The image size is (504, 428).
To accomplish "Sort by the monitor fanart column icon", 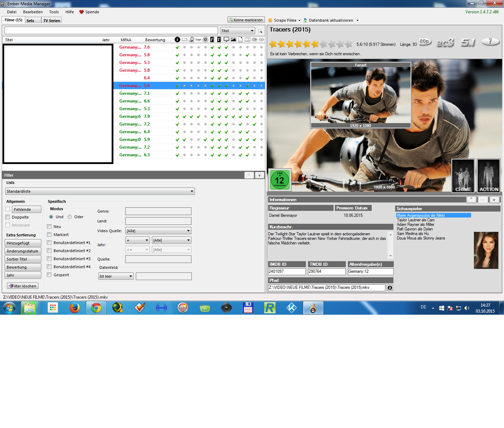I will (226, 40).
